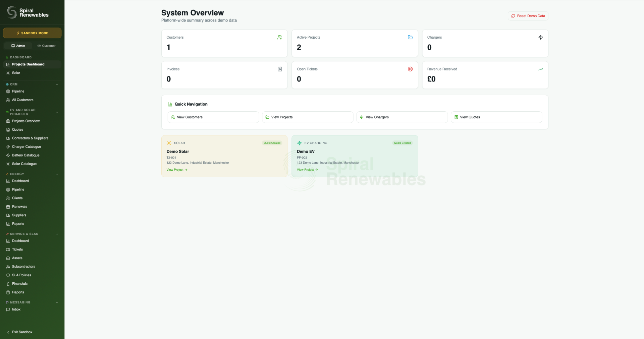
Task: Open Energy Clients page
Action: [x=32, y=198]
